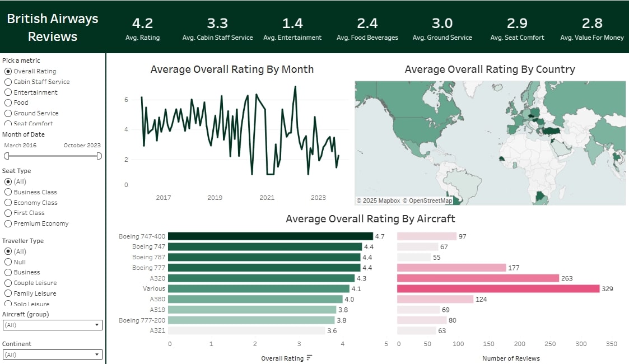Open the Aircraft (group) dropdown
This screenshot has height=364, width=629.
click(52, 325)
